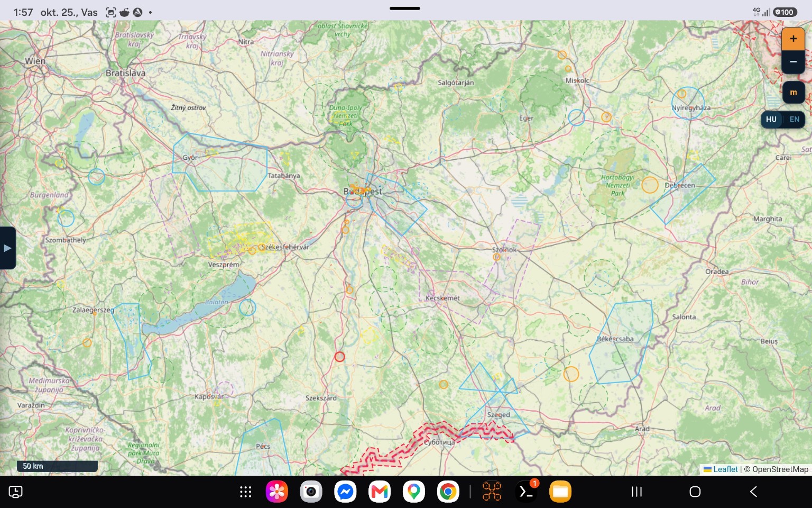Switch language to HU
Viewport: 812px width, 508px height.
[x=771, y=120]
